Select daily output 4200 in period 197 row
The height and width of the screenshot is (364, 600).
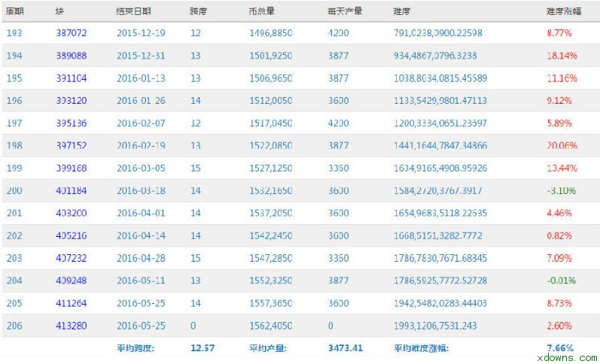pyautogui.click(x=338, y=123)
